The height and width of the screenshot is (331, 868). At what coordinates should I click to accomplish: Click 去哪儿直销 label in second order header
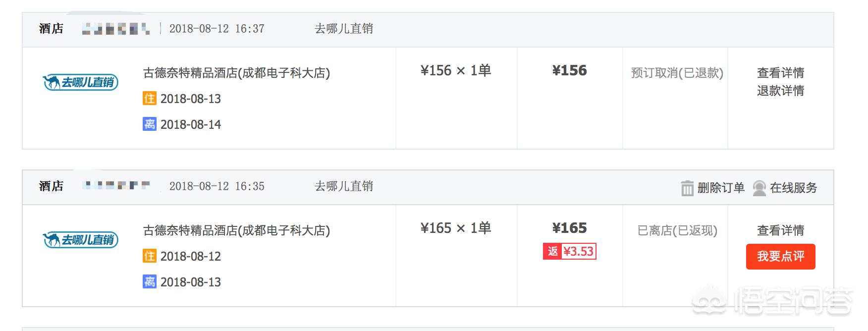344,186
